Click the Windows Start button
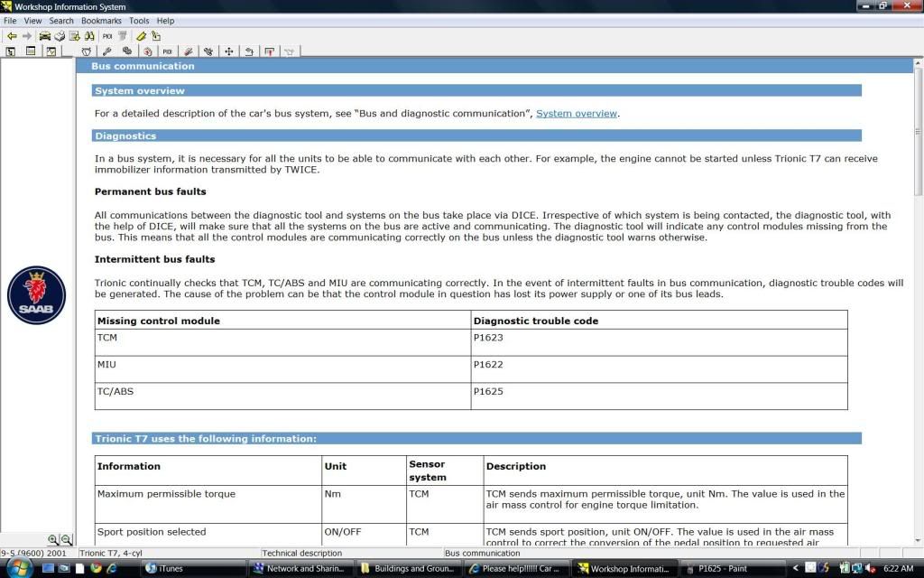Viewport: 924px width, 578px height. coord(18,568)
